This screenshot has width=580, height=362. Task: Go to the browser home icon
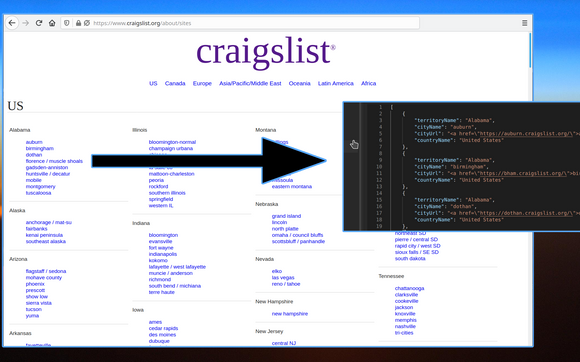click(x=52, y=23)
